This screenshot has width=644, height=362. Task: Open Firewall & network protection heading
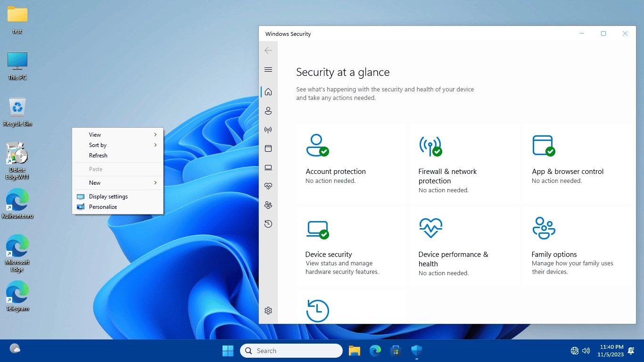(x=447, y=176)
